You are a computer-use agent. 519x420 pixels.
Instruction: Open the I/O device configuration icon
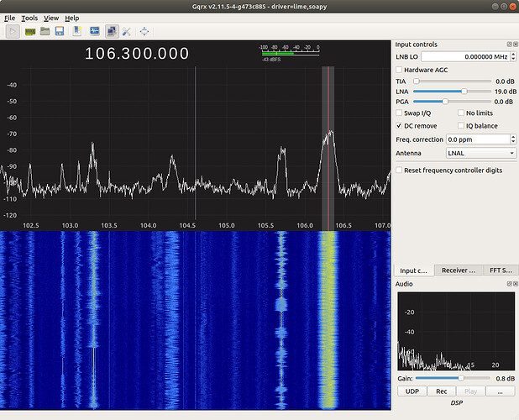pos(30,31)
